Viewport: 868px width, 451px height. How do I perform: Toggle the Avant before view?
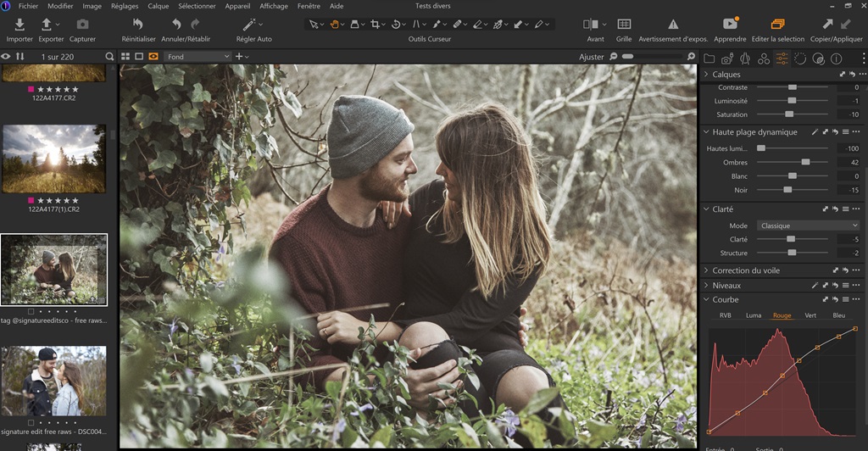(591, 25)
